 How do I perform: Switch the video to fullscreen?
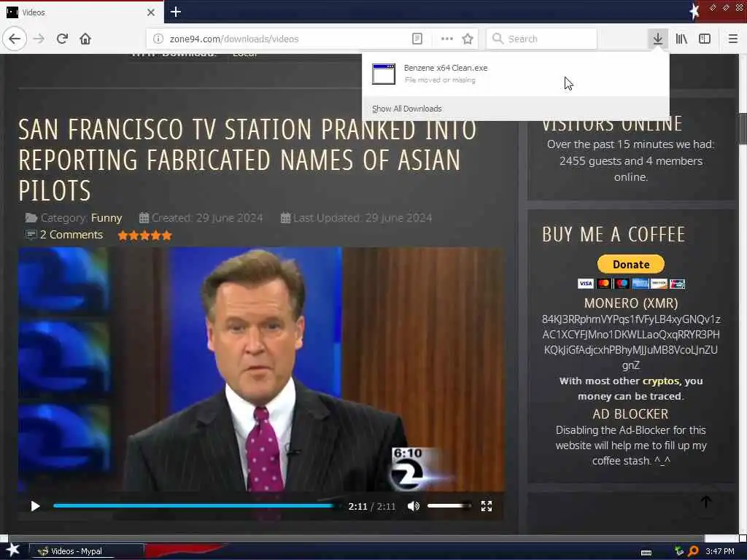(x=487, y=506)
